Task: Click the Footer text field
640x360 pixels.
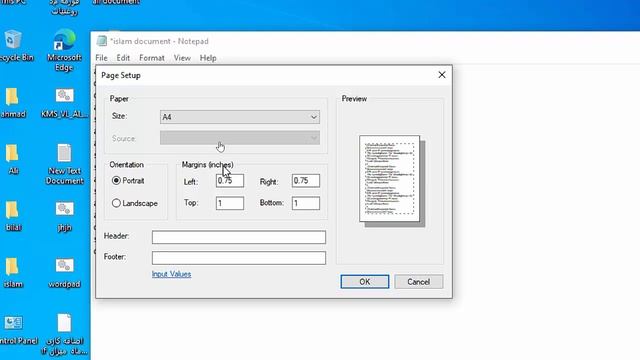Action: pos(239,258)
